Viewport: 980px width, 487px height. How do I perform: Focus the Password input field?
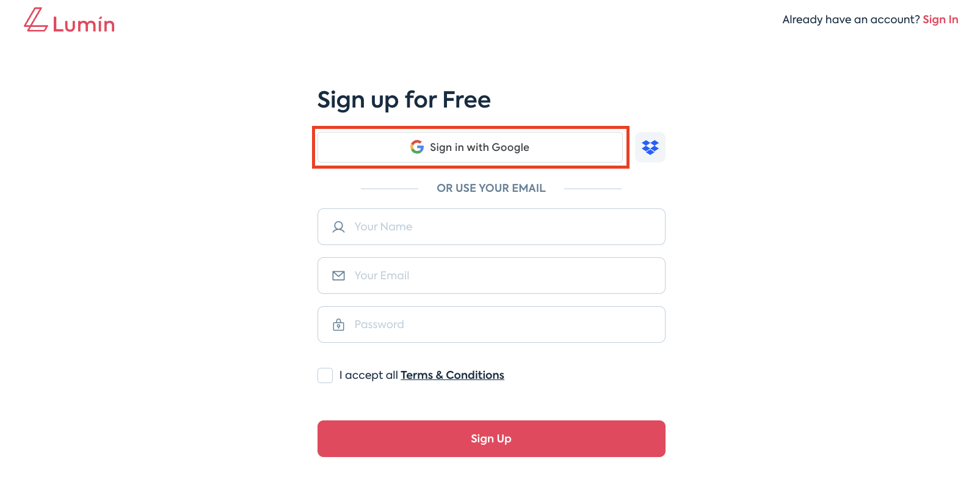point(492,324)
